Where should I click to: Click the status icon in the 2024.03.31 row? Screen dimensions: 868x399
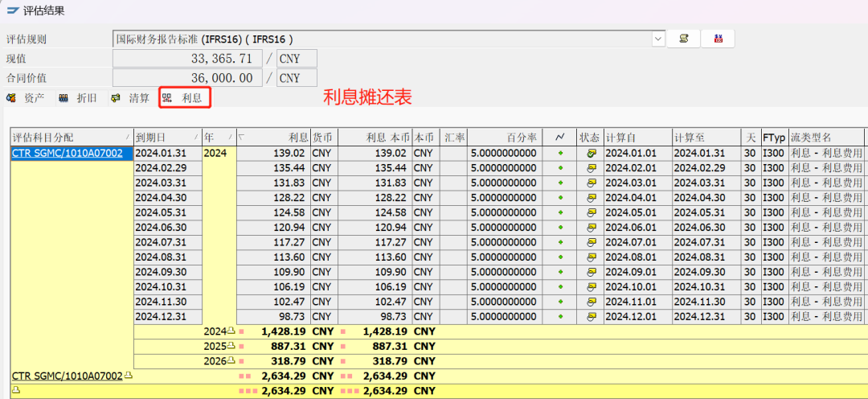click(592, 183)
